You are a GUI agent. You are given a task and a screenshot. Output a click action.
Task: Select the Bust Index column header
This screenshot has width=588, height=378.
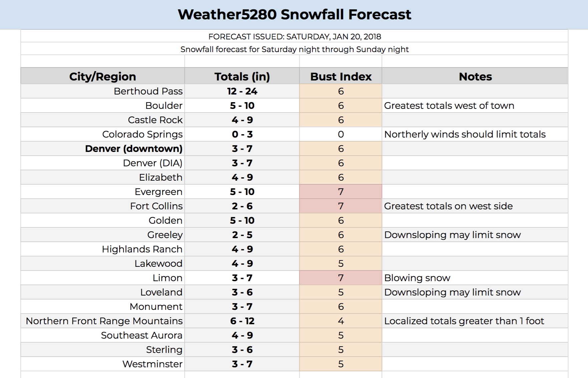(x=341, y=76)
